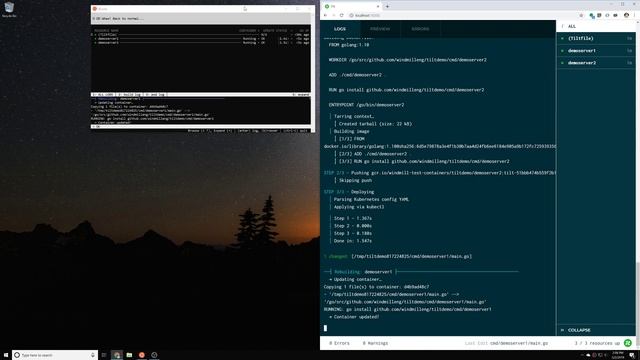Click the '1 changed' main.go log line

398,256
